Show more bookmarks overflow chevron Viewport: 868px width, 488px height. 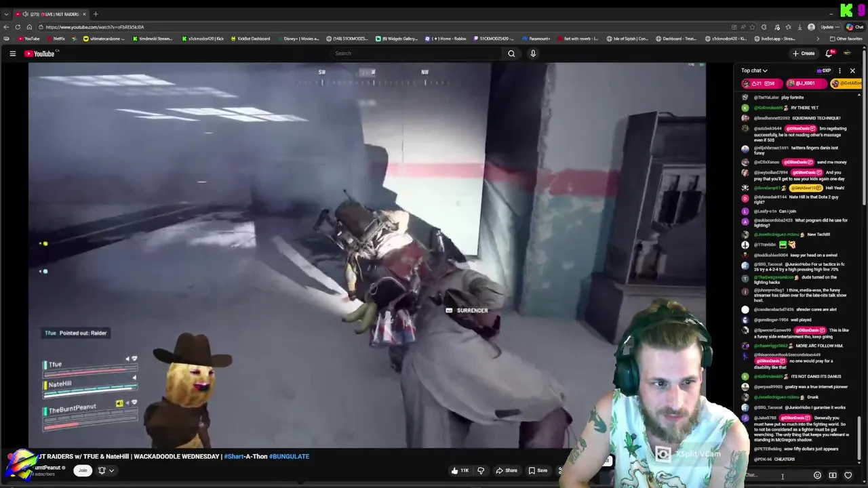[x=818, y=39]
